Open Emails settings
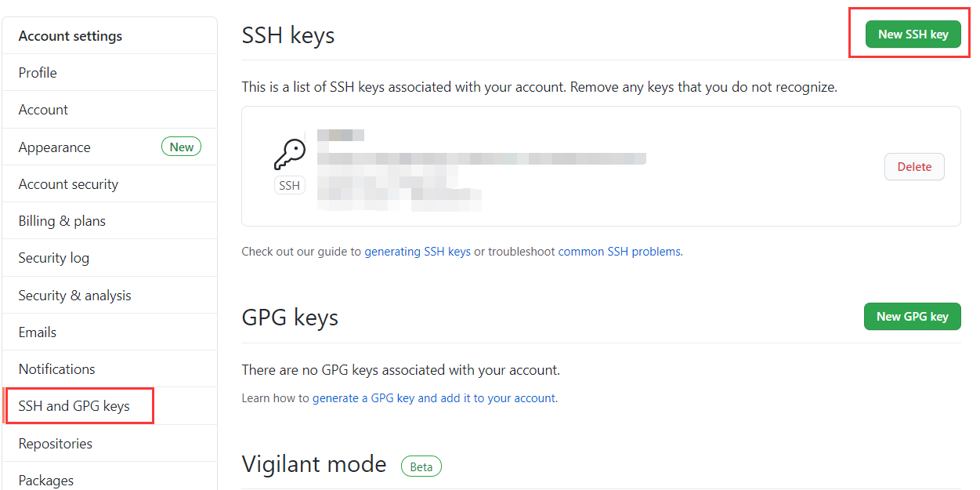This screenshot has height=490, width=980. point(38,332)
